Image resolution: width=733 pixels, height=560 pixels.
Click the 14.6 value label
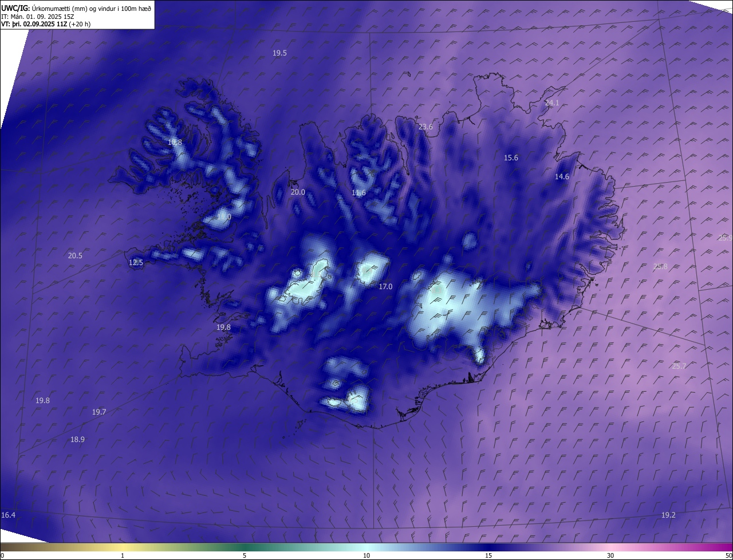pyautogui.click(x=562, y=176)
